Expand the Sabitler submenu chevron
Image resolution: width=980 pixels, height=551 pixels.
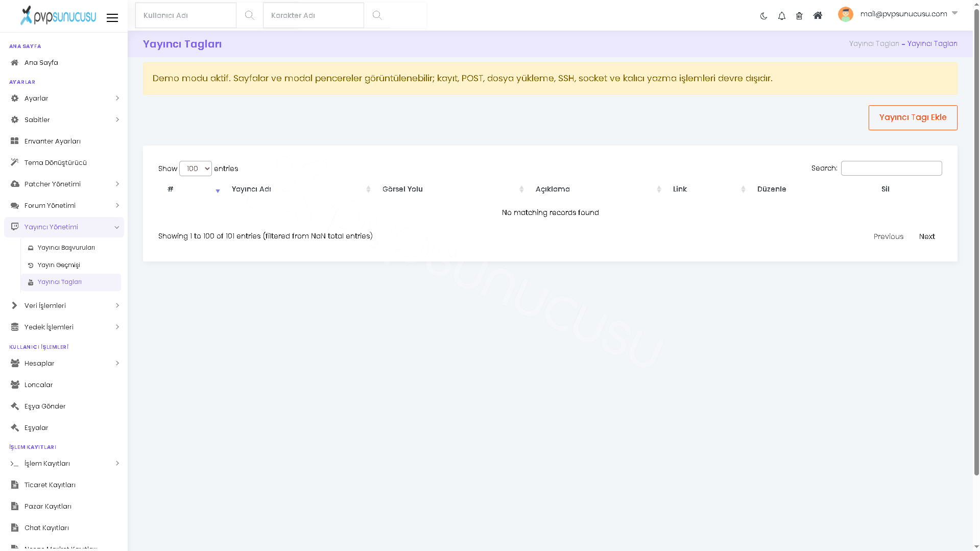click(117, 120)
